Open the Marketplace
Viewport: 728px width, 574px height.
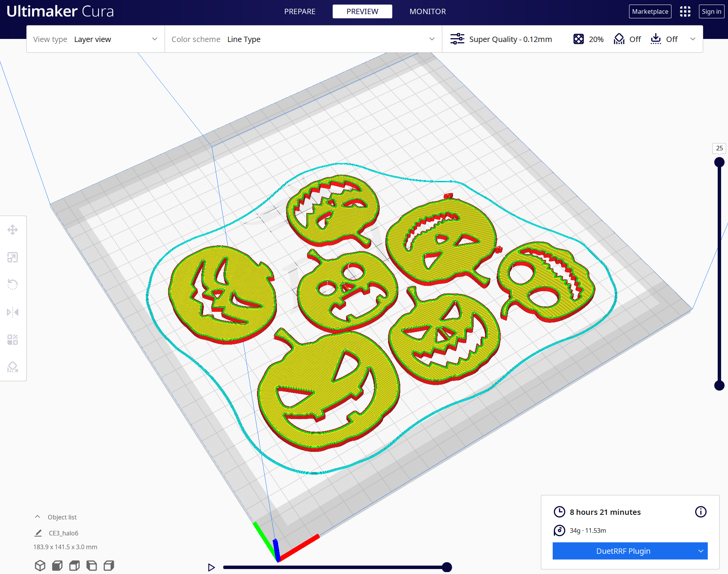[650, 11]
